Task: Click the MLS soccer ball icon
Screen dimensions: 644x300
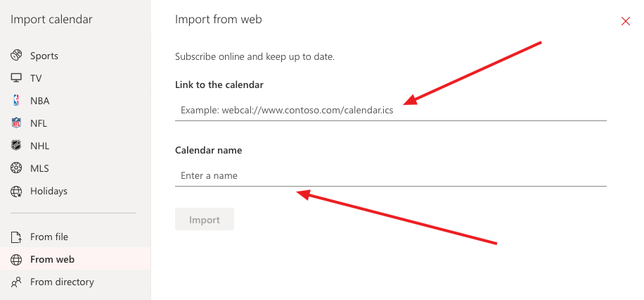Action: pos(16,168)
